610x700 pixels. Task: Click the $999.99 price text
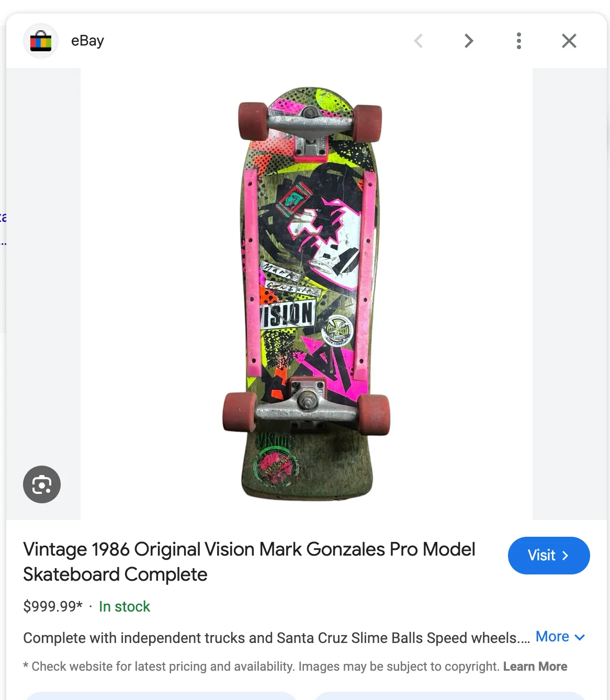tap(52, 606)
